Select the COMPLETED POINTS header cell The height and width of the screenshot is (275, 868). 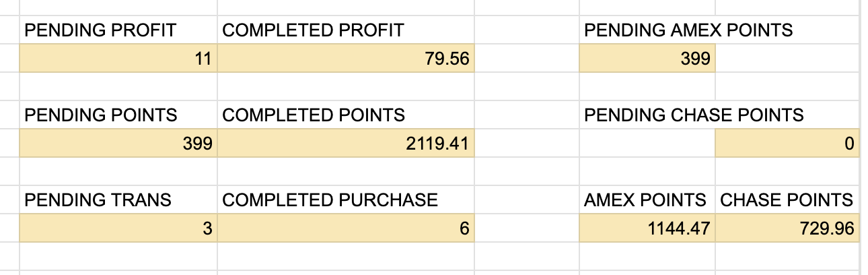[x=314, y=115]
